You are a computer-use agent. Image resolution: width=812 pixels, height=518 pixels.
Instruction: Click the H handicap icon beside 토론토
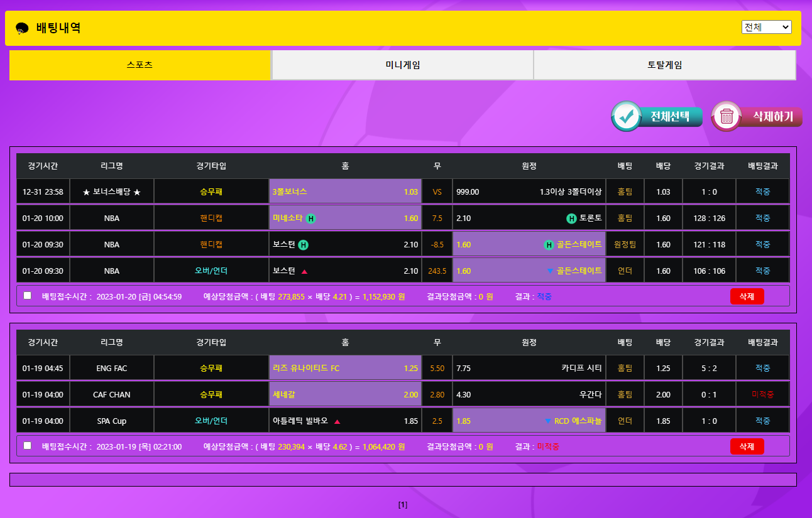[x=571, y=219]
